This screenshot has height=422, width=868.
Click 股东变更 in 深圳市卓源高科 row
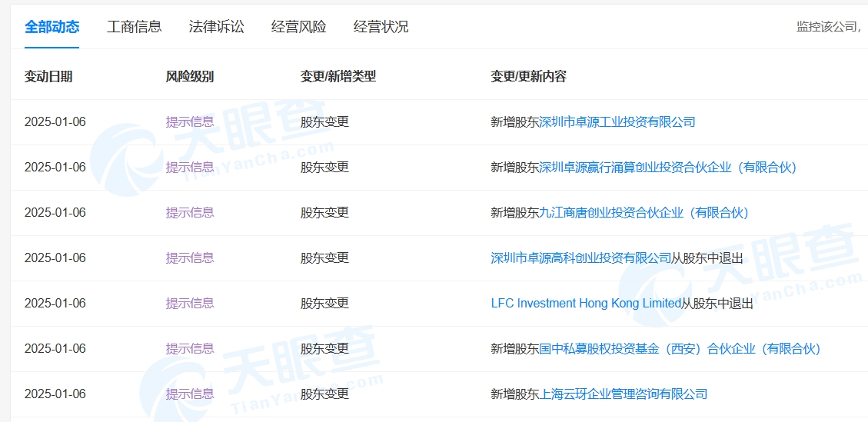325,258
